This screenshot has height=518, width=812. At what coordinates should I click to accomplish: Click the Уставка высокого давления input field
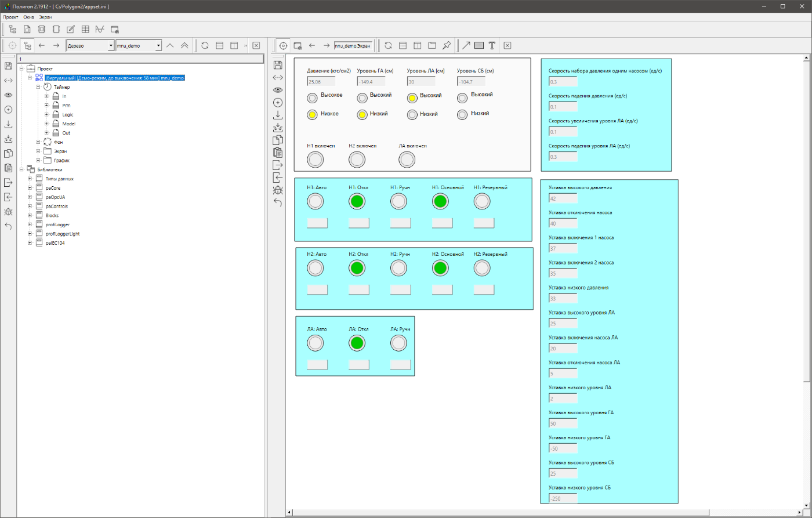click(x=563, y=198)
